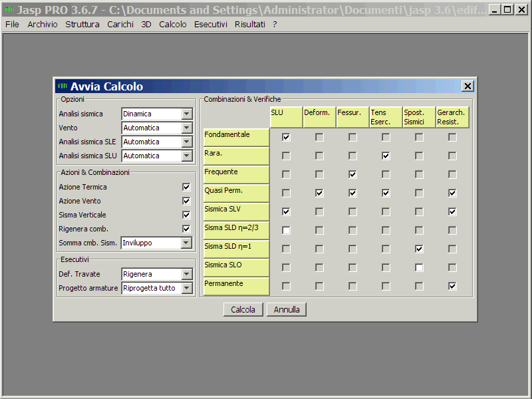Close the Avvia Calcolo dialog

pyautogui.click(x=467, y=86)
